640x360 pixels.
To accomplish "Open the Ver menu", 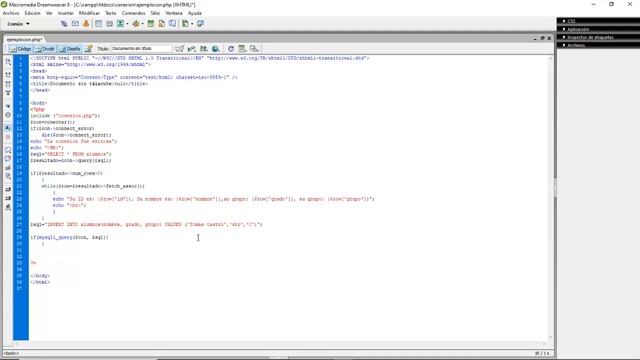I will pos(49,13).
